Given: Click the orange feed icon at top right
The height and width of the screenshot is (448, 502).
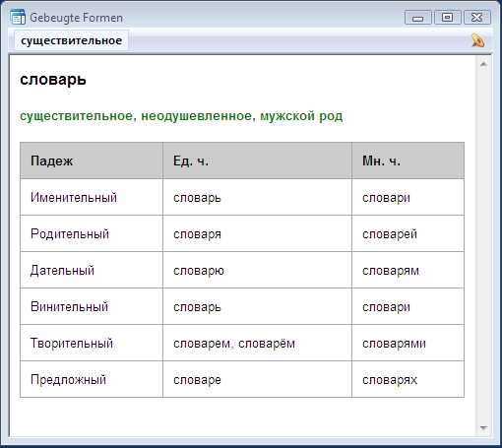Looking at the screenshot, I should point(478,40).
